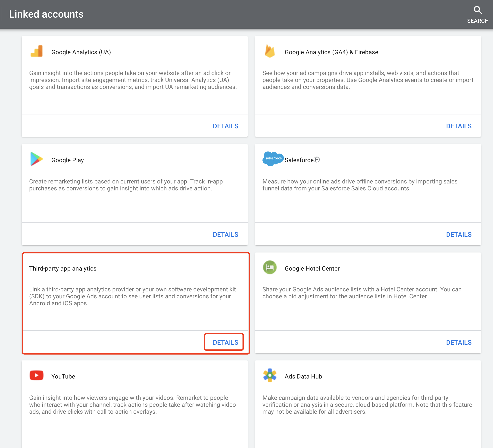This screenshot has width=493, height=448.
Task: Open DETAILS for Google Hotel Center
Action: click(459, 343)
